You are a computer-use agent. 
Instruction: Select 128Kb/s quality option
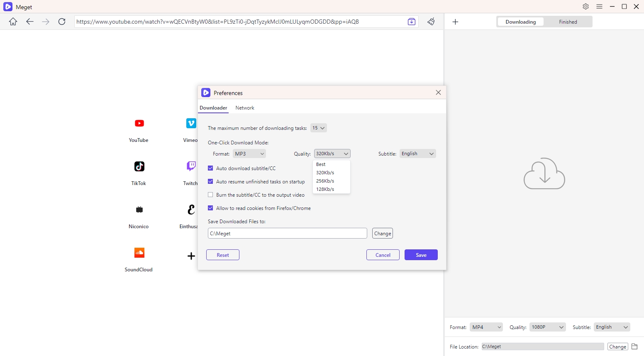coord(332,189)
